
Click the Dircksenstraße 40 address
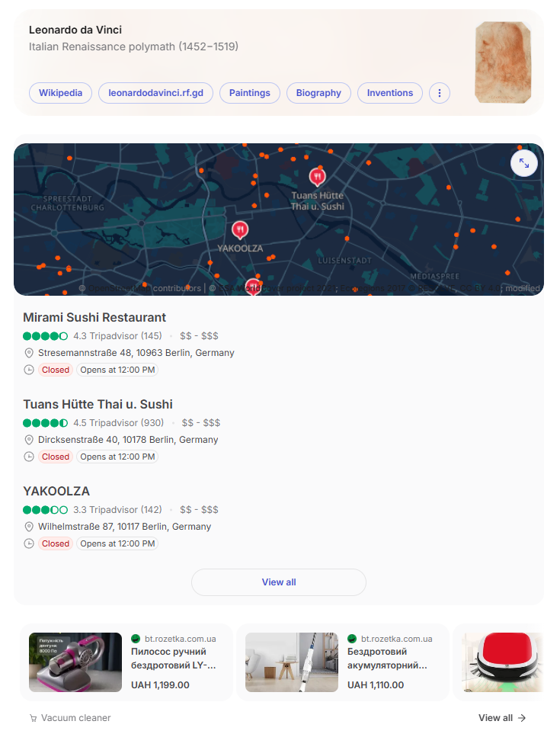tap(128, 440)
